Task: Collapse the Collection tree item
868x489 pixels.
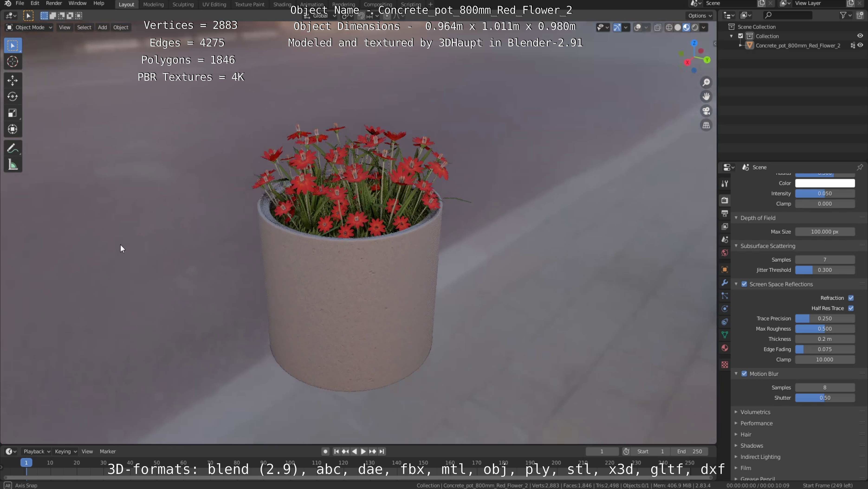Action: point(731,36)
